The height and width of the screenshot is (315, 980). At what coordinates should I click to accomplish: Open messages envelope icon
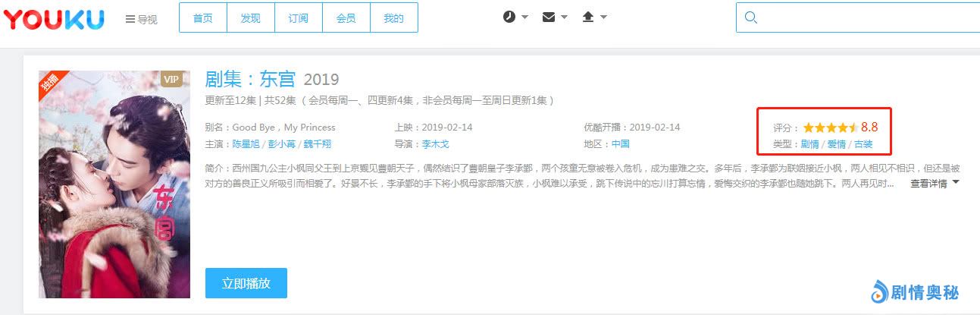tap(549, 17)
